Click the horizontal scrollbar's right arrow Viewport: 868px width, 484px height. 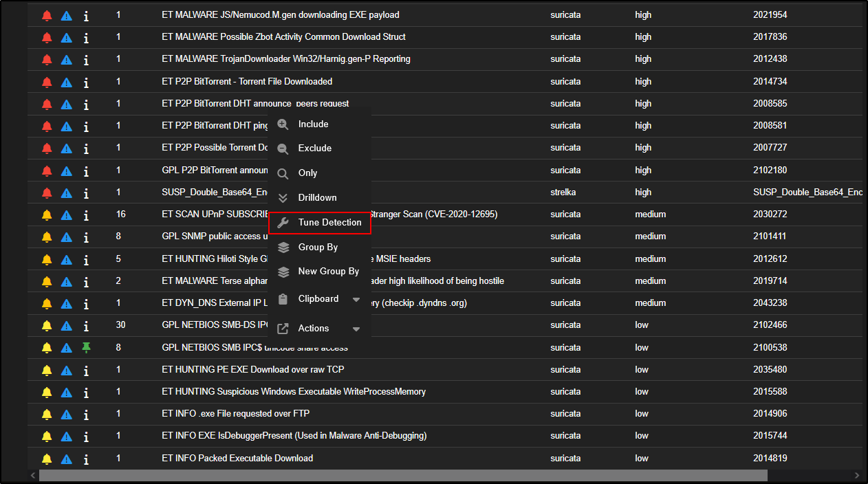pos(856,475)
